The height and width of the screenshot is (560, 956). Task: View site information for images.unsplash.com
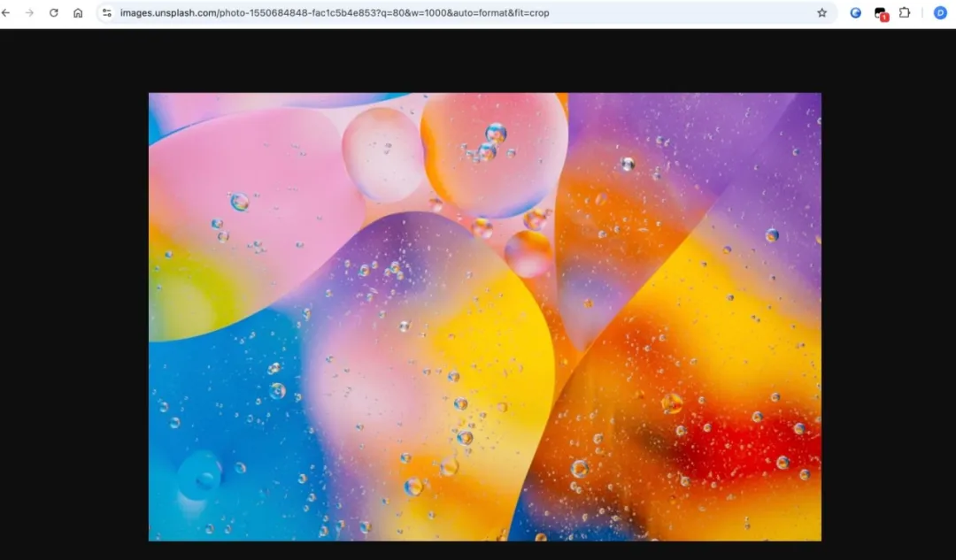point(107,13)
